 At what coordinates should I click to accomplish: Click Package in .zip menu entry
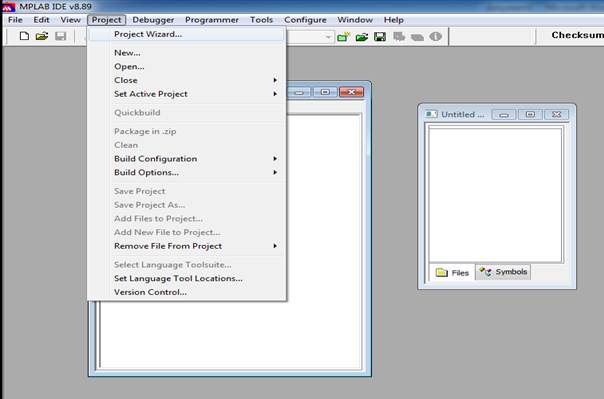(187, 131)
